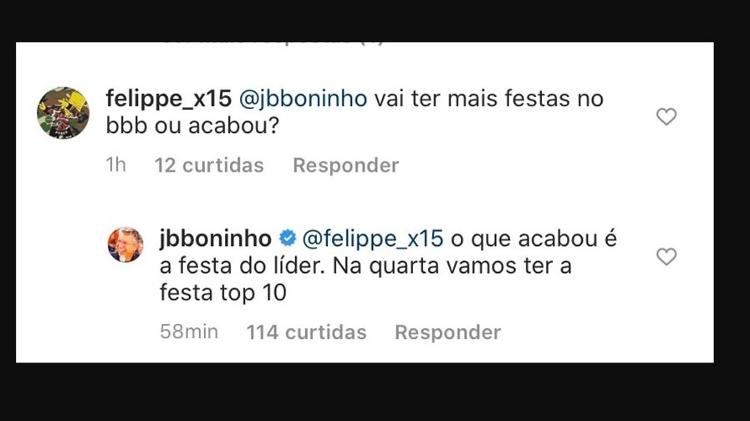This screenshot has width=750, height=421.
Task: Like jbboninho's reply with the heart
Action: (666, 257)
